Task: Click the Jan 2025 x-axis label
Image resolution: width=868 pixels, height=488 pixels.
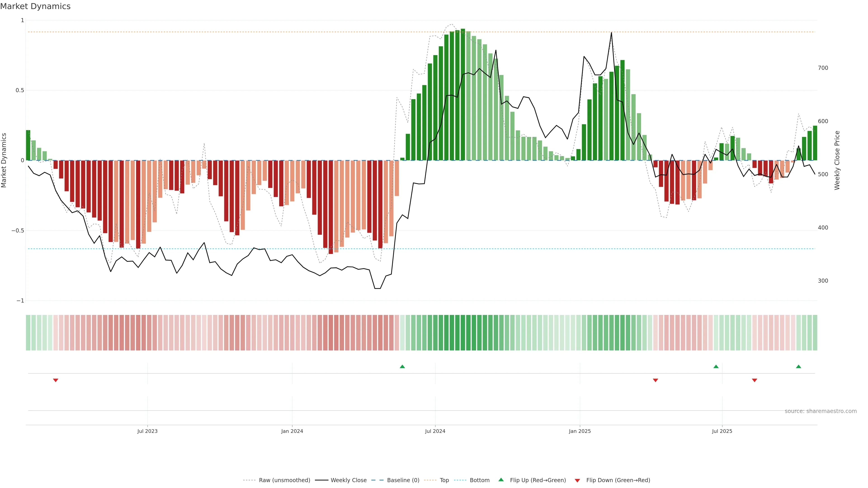Action: 580,431
